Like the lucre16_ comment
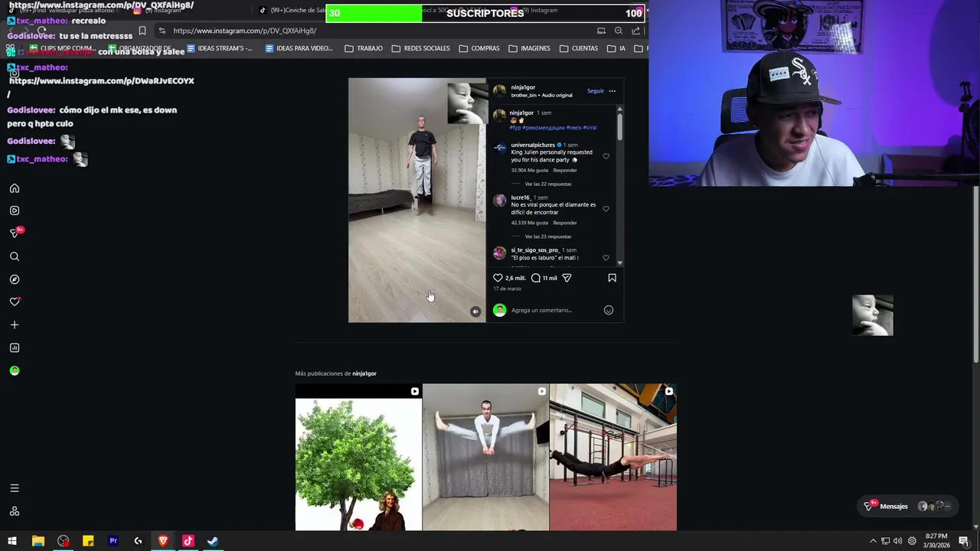Image resolution: width=980 pixels, height=551 pixels. (x=606, y=209)
